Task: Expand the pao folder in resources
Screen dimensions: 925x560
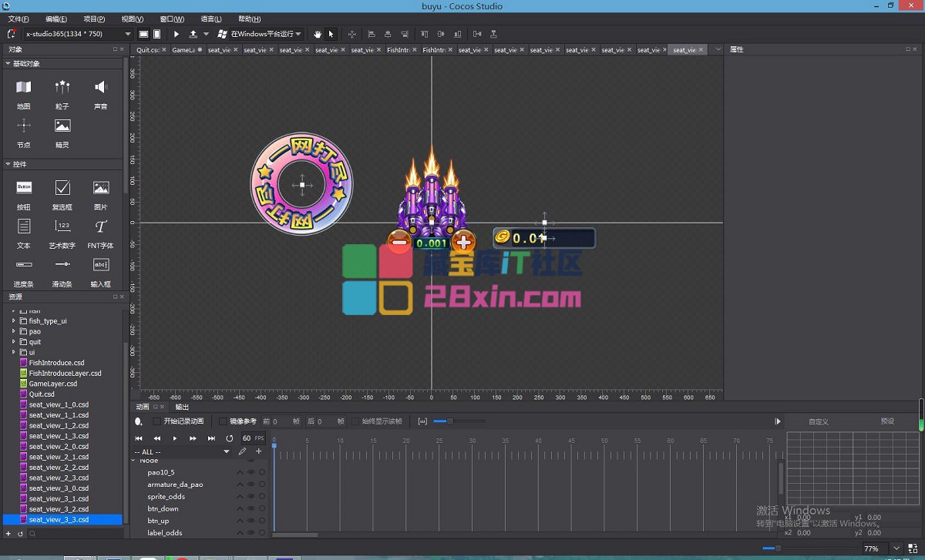Action: pos(13,331)
